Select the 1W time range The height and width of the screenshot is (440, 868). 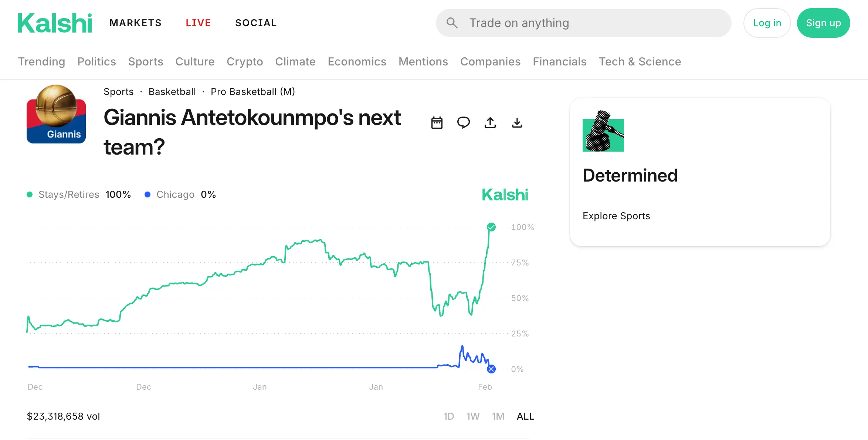coord(473,416)
